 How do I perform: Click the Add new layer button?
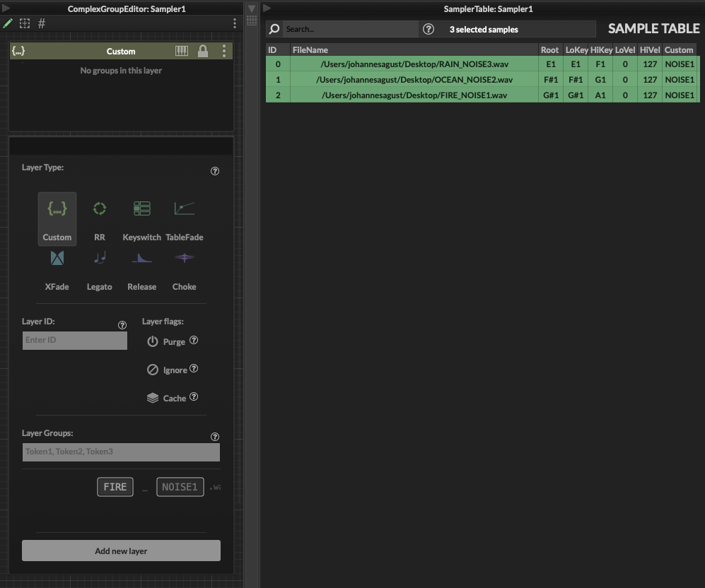[x=121, y=551]
